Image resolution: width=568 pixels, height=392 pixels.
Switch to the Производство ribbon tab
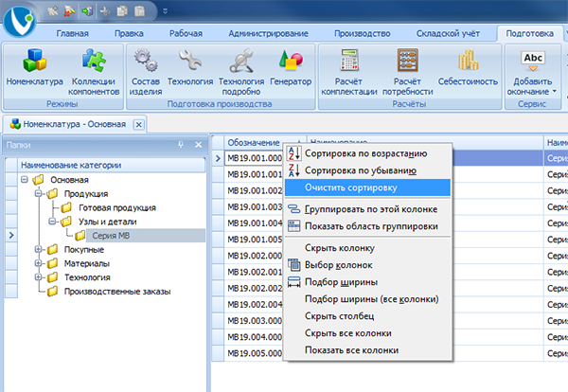click(363, 33)
